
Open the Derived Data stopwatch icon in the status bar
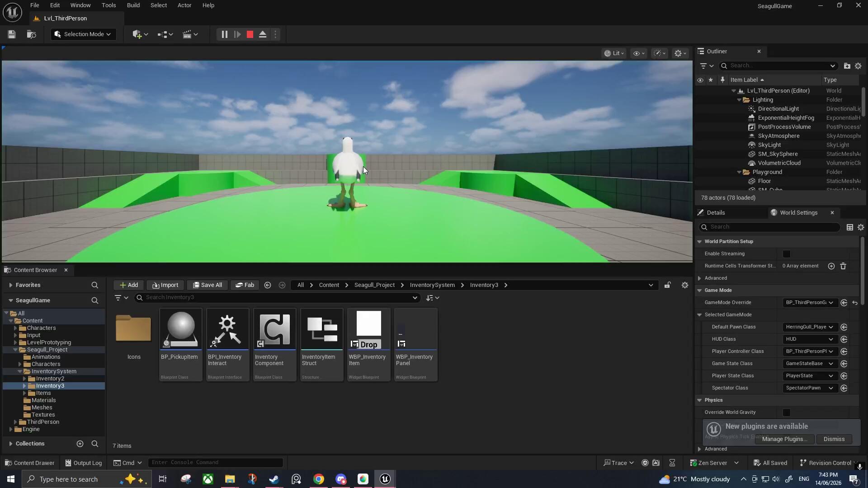click(672, 463)
